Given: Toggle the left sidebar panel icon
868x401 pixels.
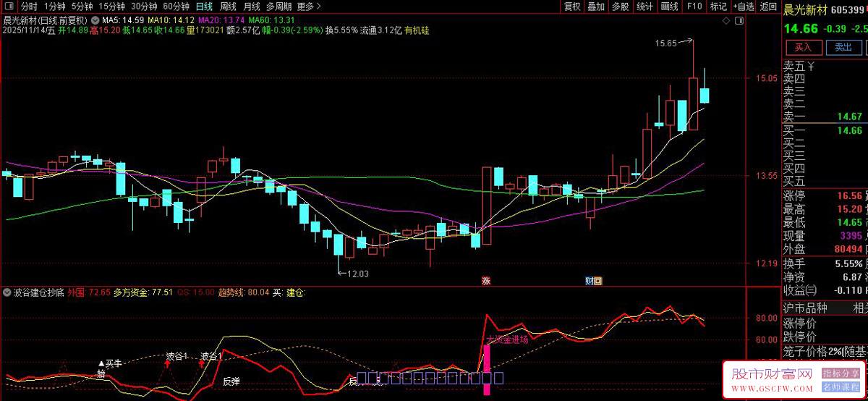Looking at the screenshot, I should tap(10, 7).
